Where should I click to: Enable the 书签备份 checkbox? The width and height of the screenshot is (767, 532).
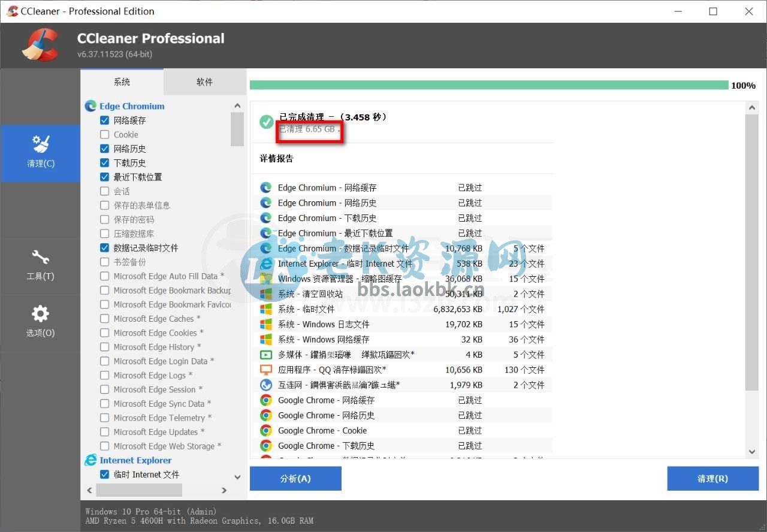(104, 262)
